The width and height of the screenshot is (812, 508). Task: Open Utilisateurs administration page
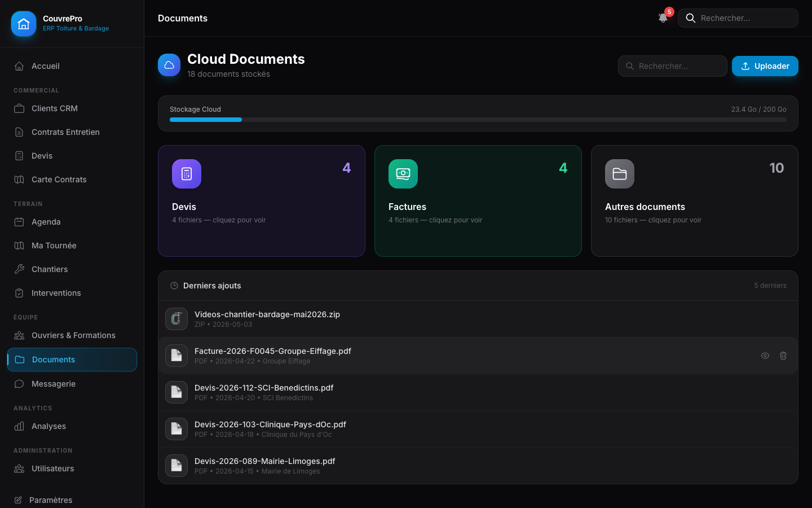(72, 468)
